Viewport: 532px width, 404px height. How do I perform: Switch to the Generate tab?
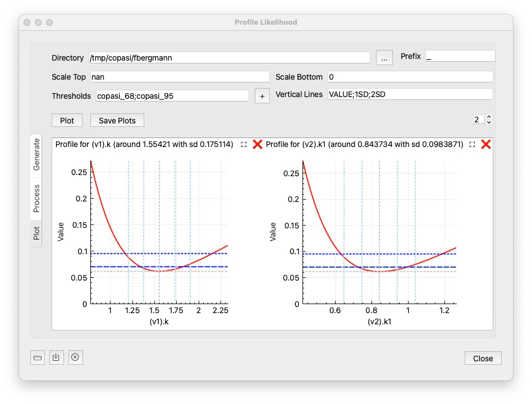(x=36, y=154)
